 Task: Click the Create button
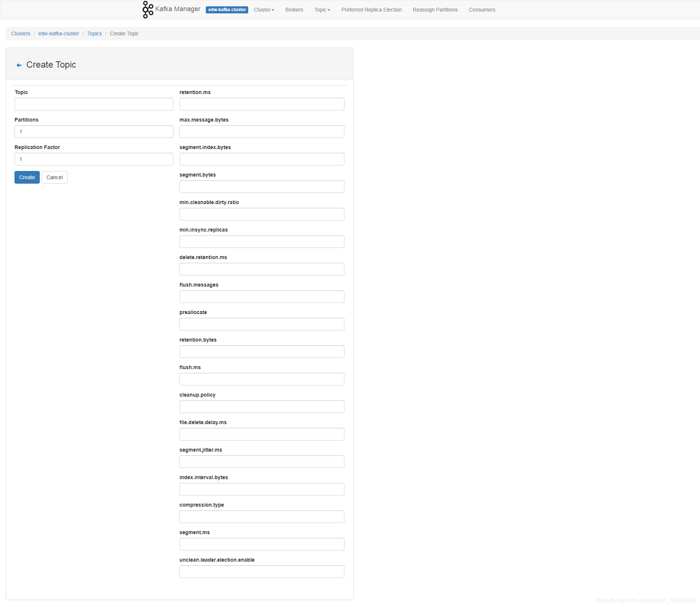(27, 177)
